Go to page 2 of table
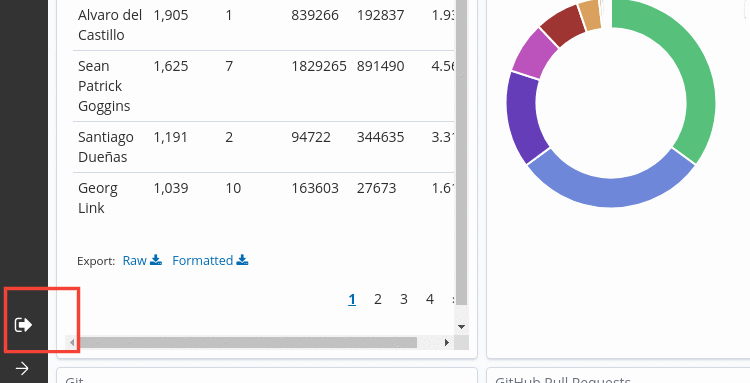The height and width of the screenshot is (383, 750). (377, 299)
